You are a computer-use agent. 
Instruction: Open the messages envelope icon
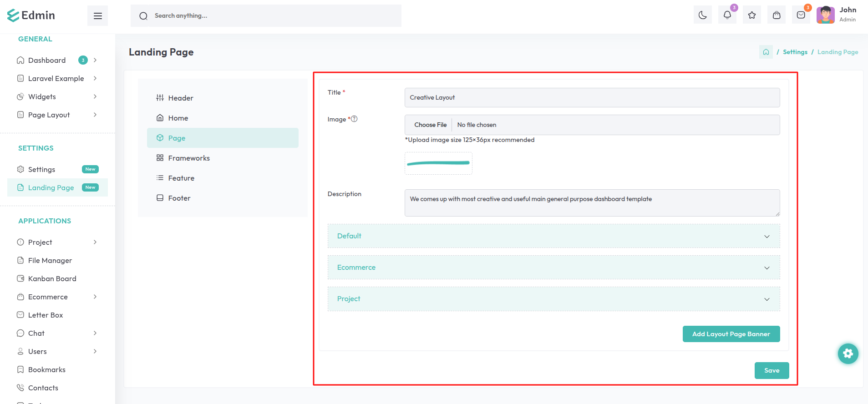[801, 15]
